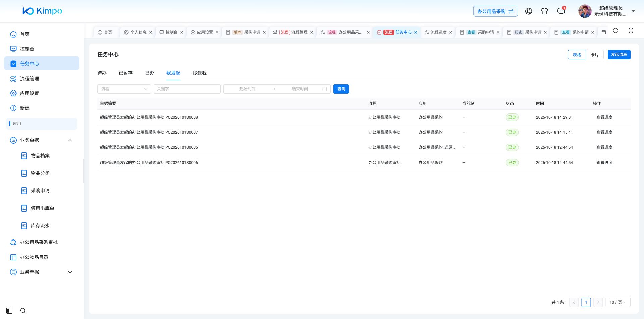Open the language globe icon
The width and height of the screenshot is (644, 319).
click(529, 11)
